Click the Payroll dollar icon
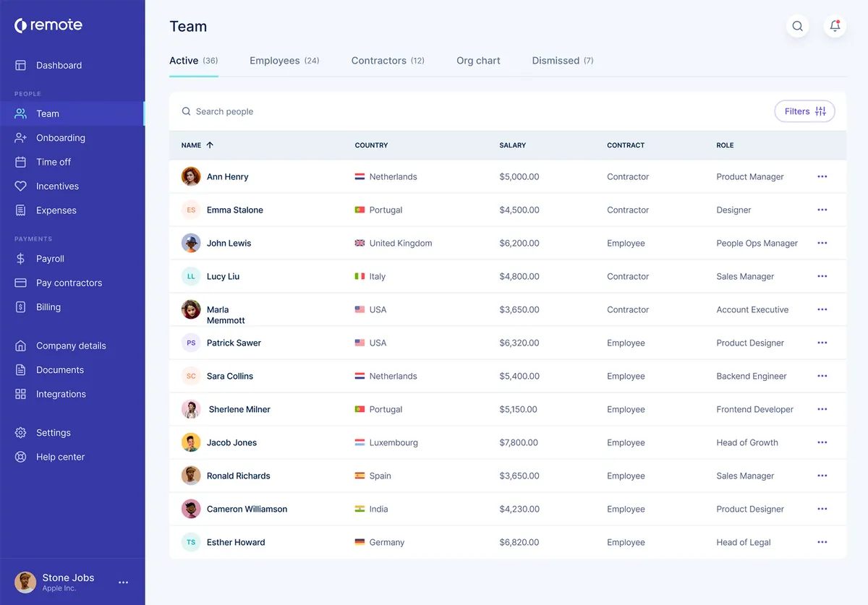The image size is (868, 605). pos(21,259)
